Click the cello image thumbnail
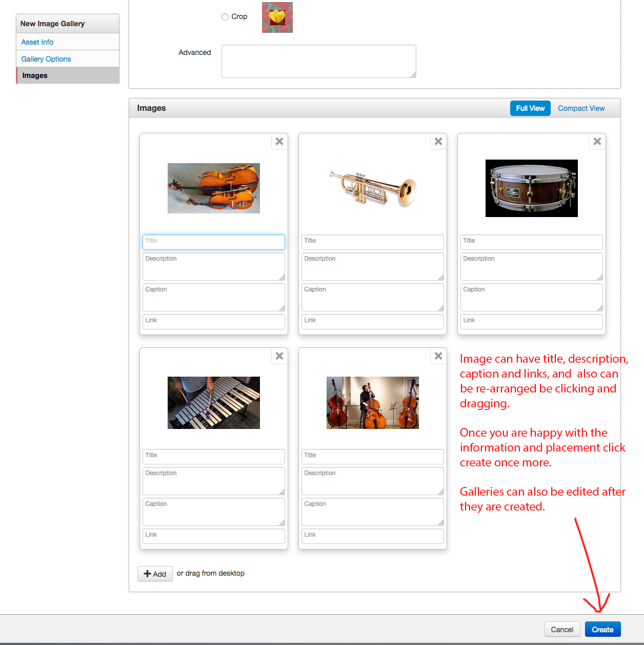644x645 pixels. [x=214, y=188]
